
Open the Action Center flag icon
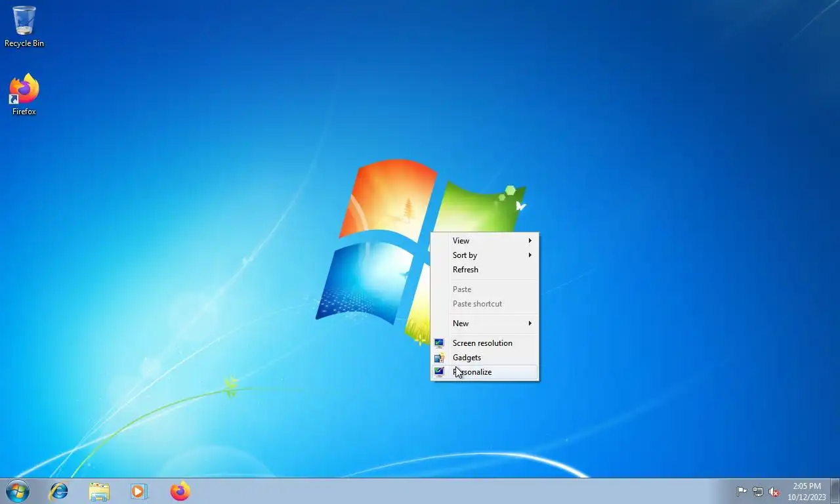click(x=742, y=492)
